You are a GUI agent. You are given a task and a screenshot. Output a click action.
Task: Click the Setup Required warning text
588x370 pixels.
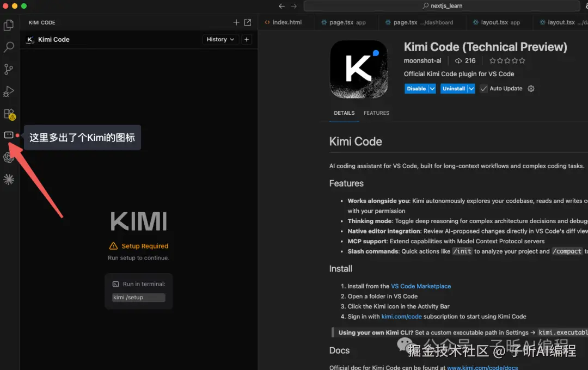[x=145, y=246]
